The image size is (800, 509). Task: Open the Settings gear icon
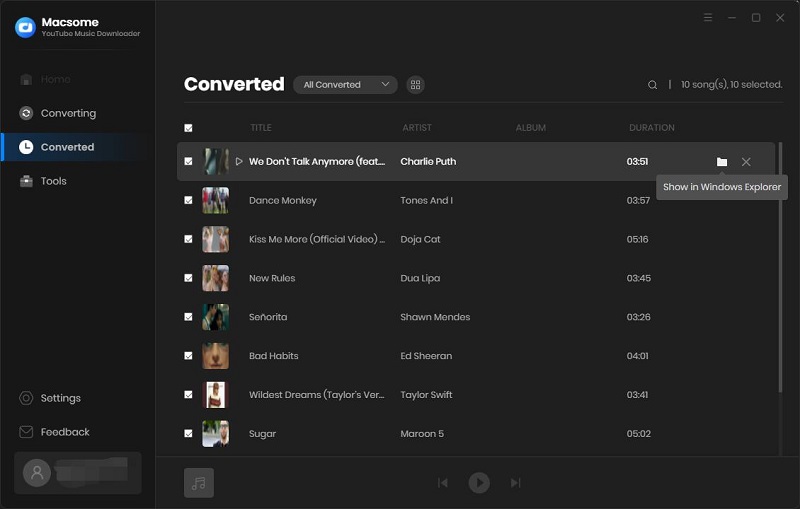click(26, 398)
